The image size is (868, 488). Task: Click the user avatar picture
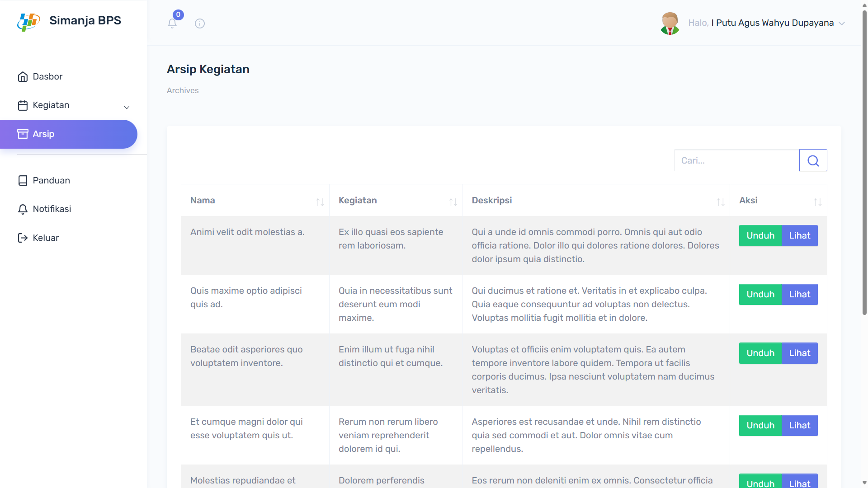670,23
